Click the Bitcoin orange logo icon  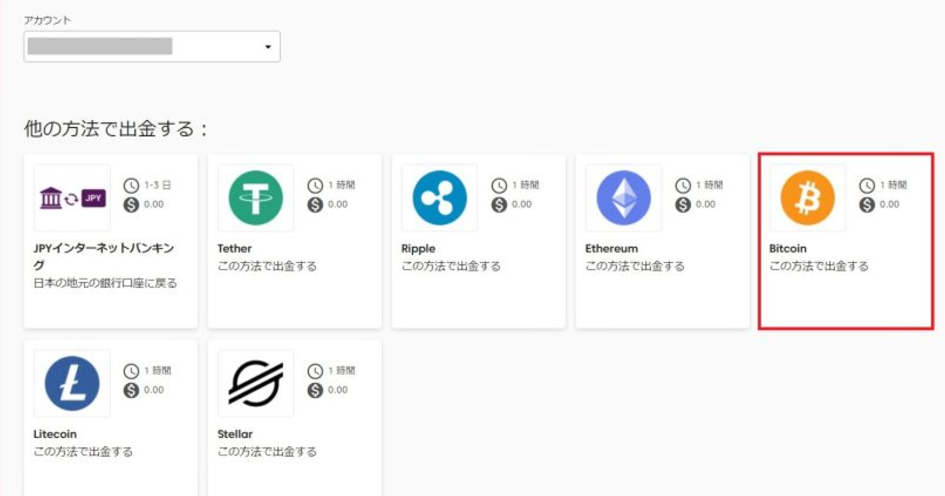point(807,197)
